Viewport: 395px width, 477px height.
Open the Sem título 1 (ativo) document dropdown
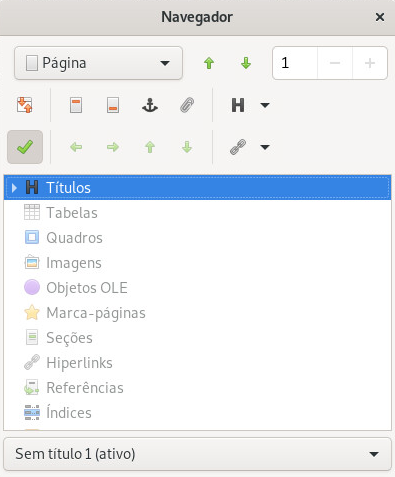[x=197, y=454]
